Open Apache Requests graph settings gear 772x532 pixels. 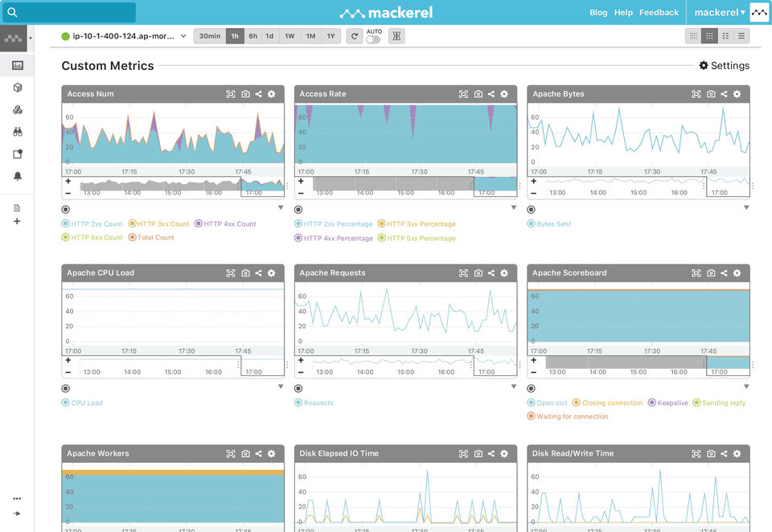pyautogui.click(x=504, y=273)
